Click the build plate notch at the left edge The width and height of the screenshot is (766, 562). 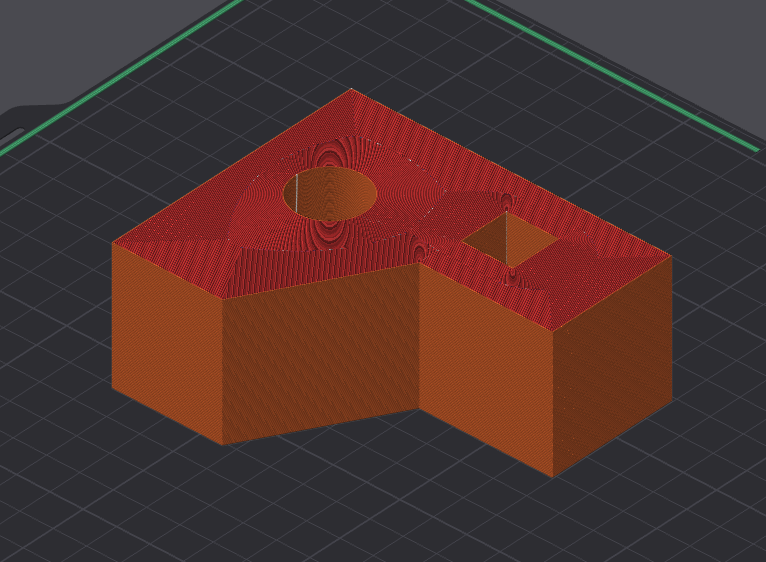pos(12,133)
